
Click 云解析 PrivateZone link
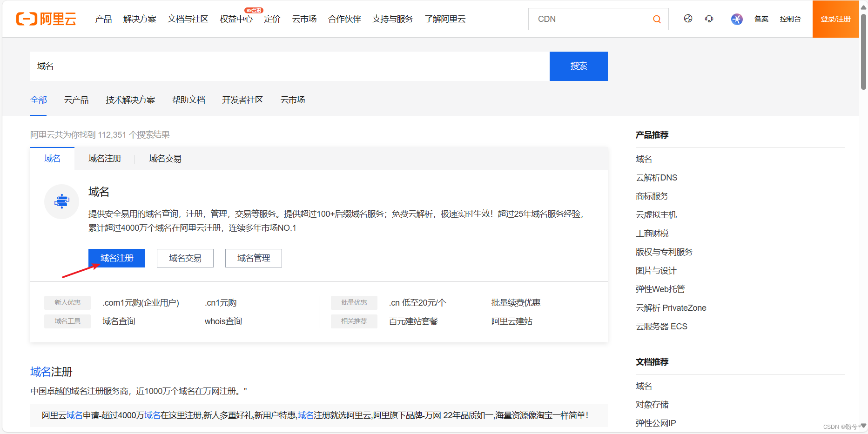click(x=671, y=308)
